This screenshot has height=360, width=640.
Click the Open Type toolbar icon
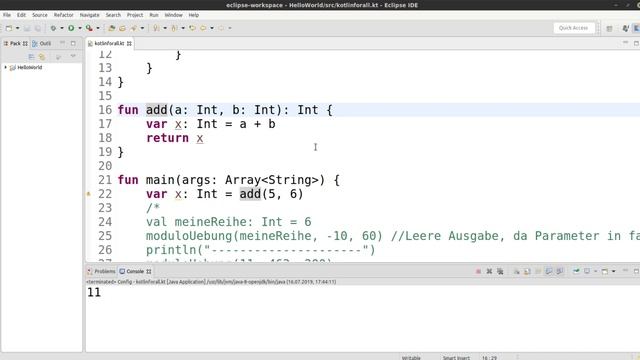coord(111,28)
